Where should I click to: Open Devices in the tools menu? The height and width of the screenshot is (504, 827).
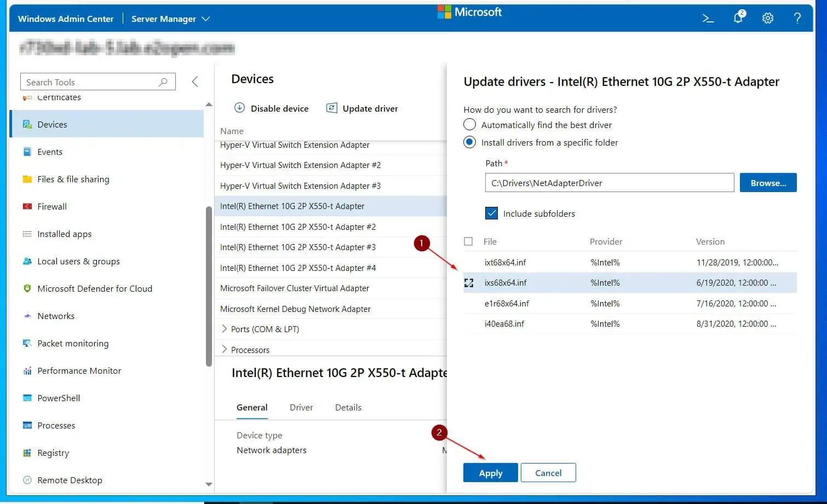(107, 124)
